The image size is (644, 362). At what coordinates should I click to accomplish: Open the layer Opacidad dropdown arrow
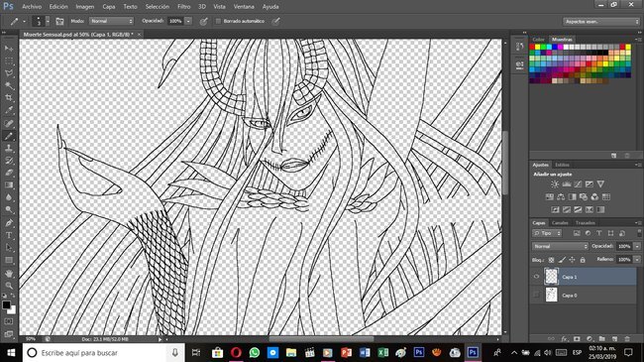tap(637, 246)
